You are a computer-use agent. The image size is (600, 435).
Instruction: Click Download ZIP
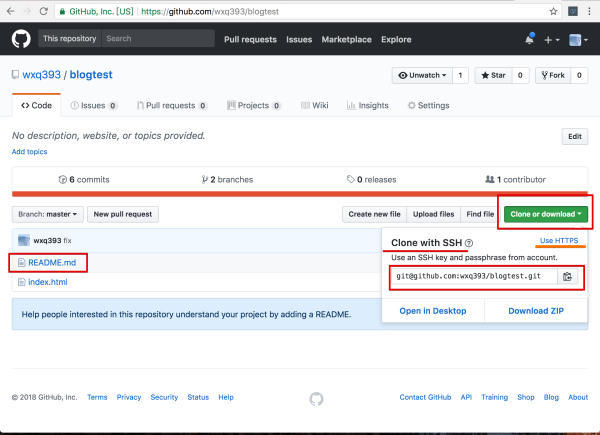tap(536, 311)
